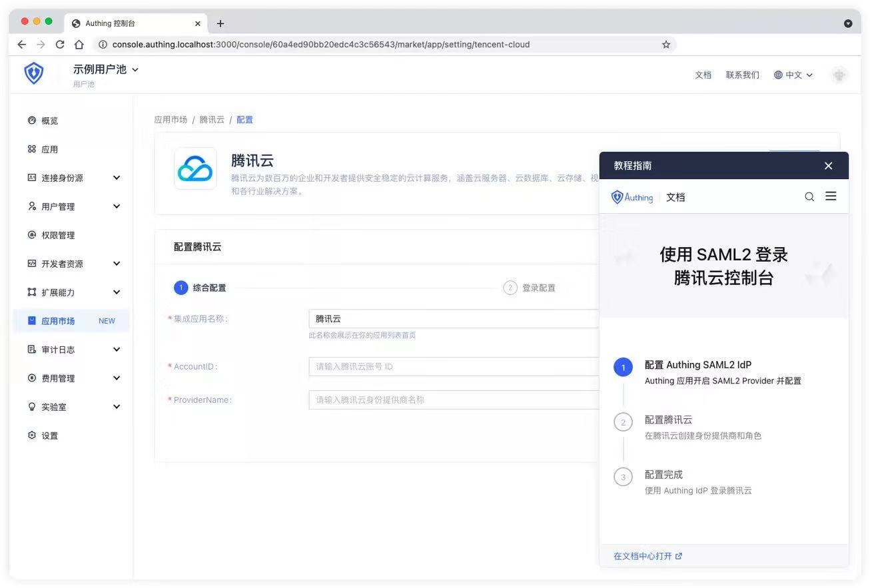The image size is (870, 588).
Task: Open a new browser tab with plus
Action: coord(220,23)
